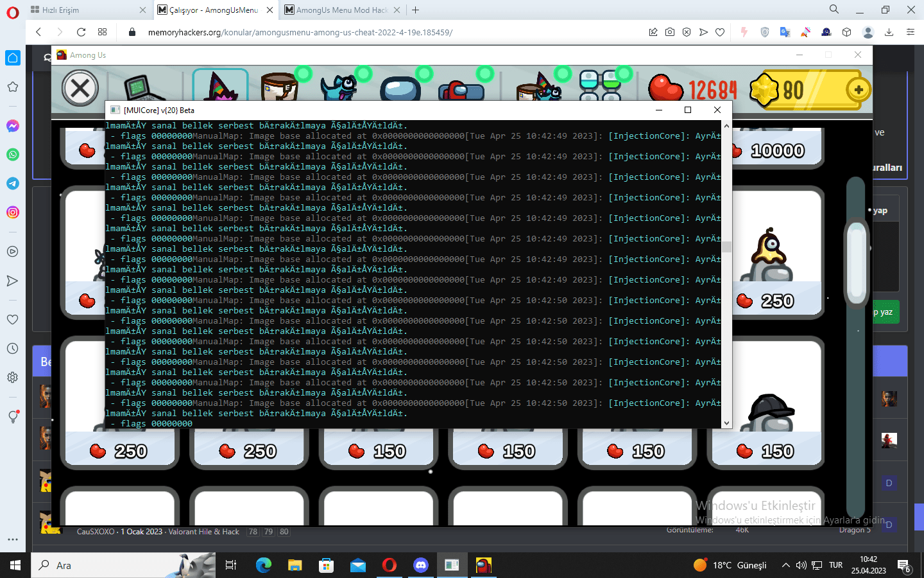Open Opera sidebar home icon

tap(13, 58)
